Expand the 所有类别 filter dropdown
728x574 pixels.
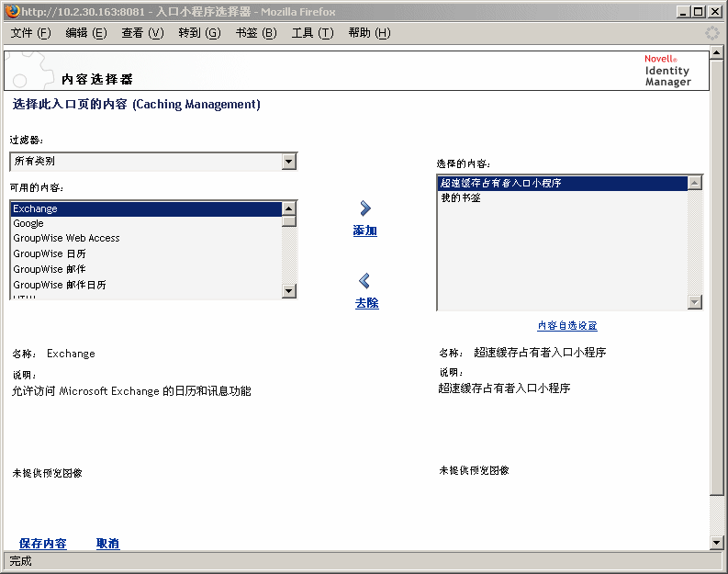click(x=289, y=161)
